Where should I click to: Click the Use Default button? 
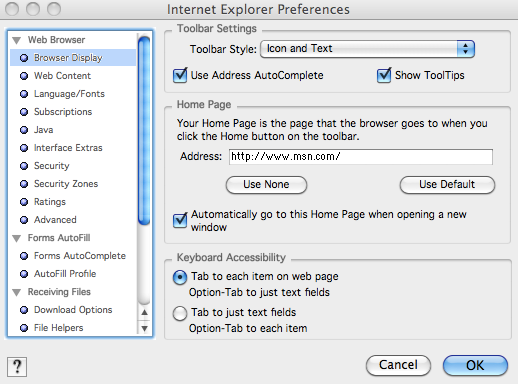tap(447, 185)
